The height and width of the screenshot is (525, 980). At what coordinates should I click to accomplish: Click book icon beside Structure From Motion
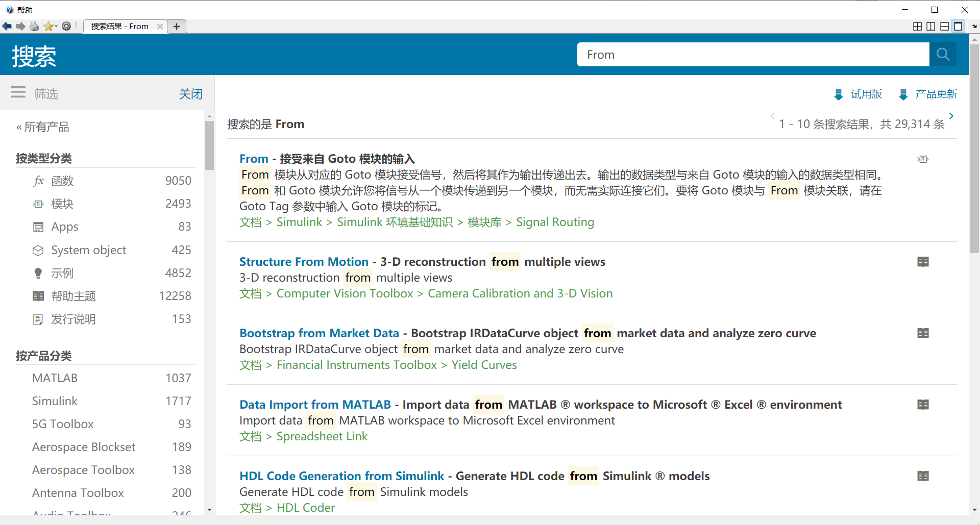click(x=923, y=262)
